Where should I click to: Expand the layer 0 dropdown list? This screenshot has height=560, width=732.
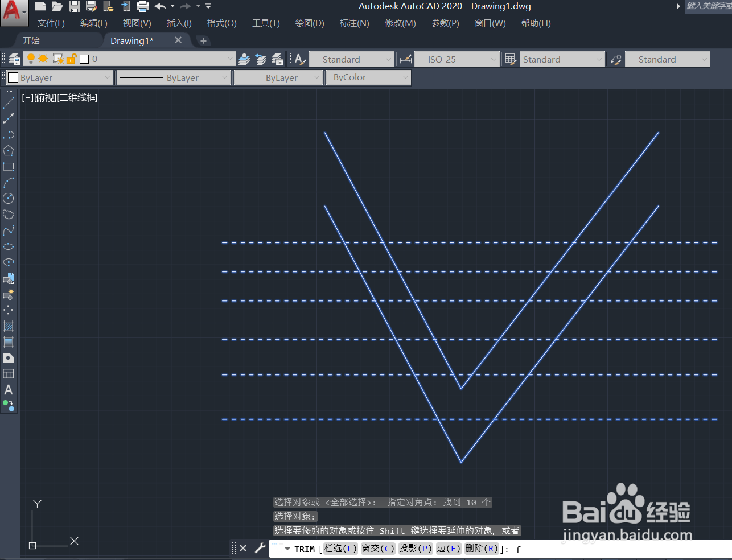230,59
